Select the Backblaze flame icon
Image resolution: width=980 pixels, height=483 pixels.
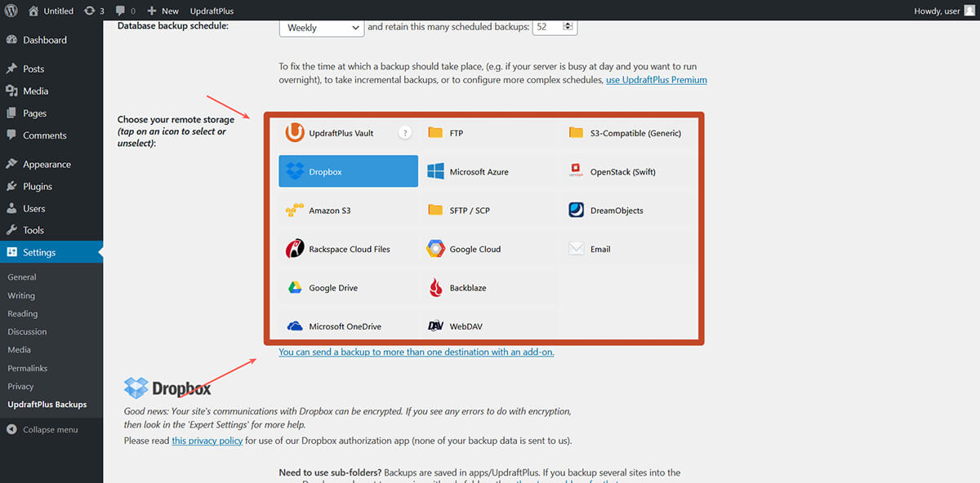(x=434, y=288)
